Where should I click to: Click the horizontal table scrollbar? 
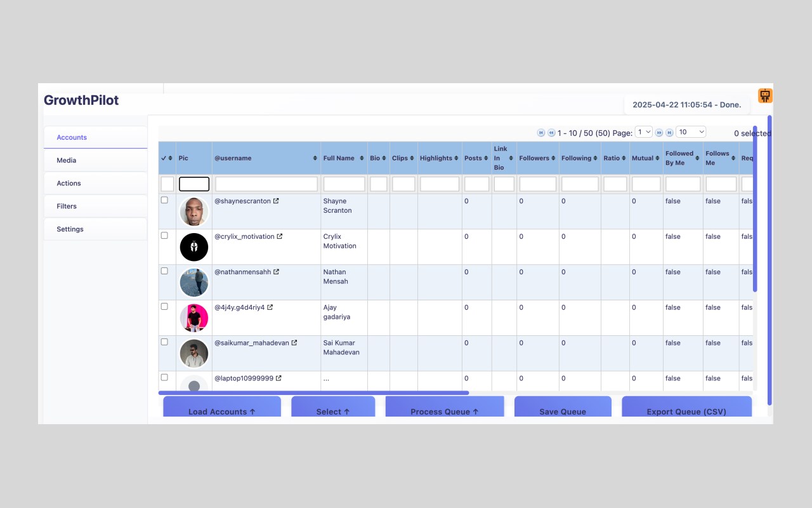(x=313, y=393)
